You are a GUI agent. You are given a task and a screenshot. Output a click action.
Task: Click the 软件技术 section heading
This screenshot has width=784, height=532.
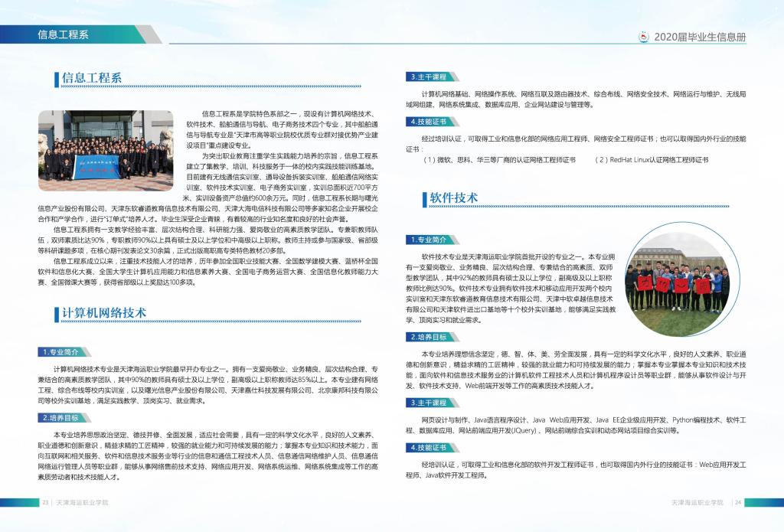(x=454, y=197)
